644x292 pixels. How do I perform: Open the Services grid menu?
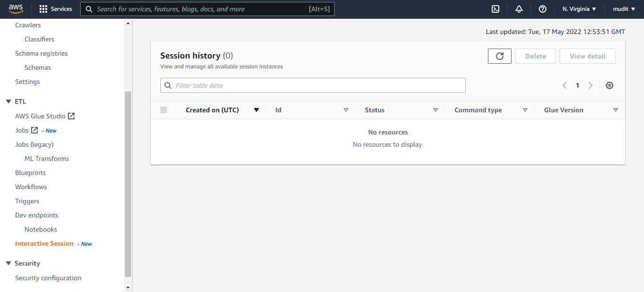[x=56, y=9]
